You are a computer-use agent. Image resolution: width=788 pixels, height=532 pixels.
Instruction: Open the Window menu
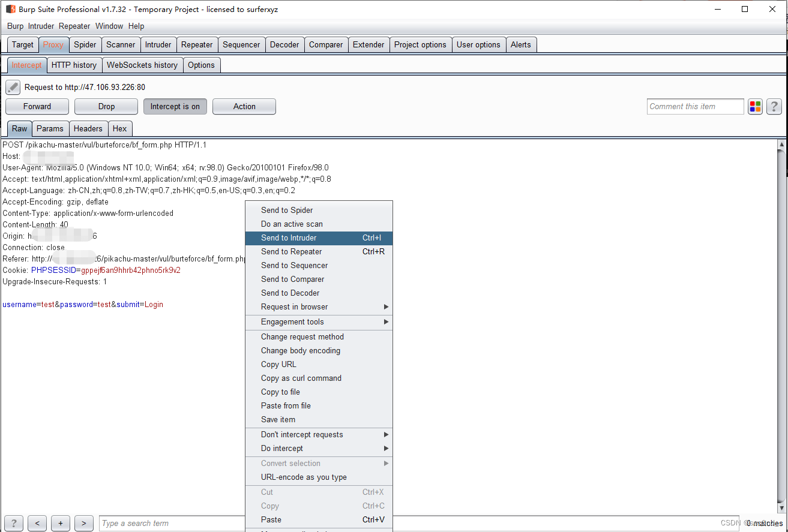[x=109, y=26]
